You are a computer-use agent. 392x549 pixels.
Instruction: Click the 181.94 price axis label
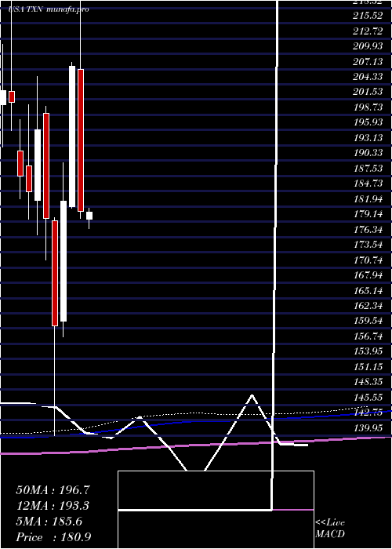pyautogui.click(x=368, y=199)
